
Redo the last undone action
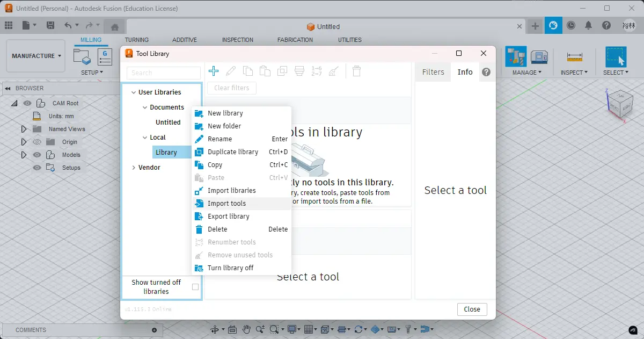(89, 25)
